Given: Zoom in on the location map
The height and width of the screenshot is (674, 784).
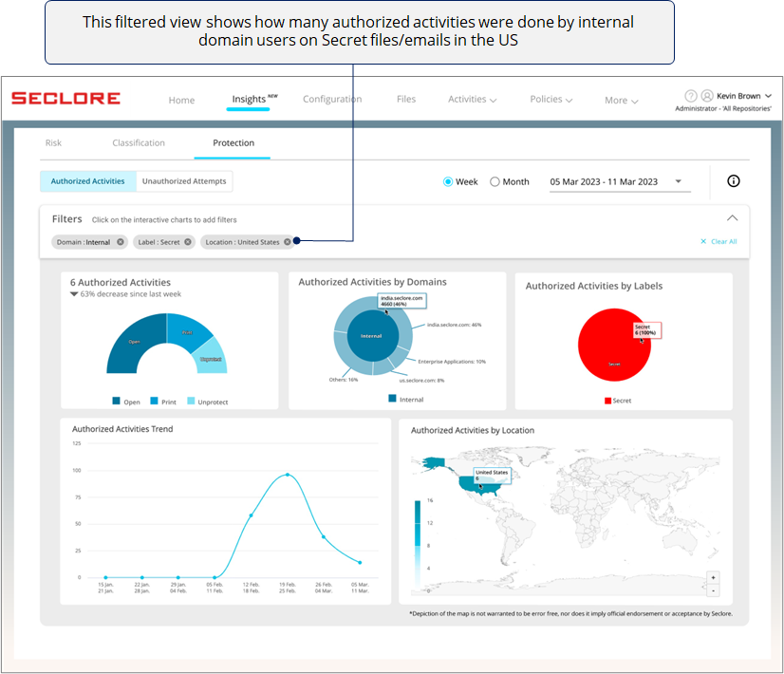Looking at the screenshot, I should click(x=713, y=577).
